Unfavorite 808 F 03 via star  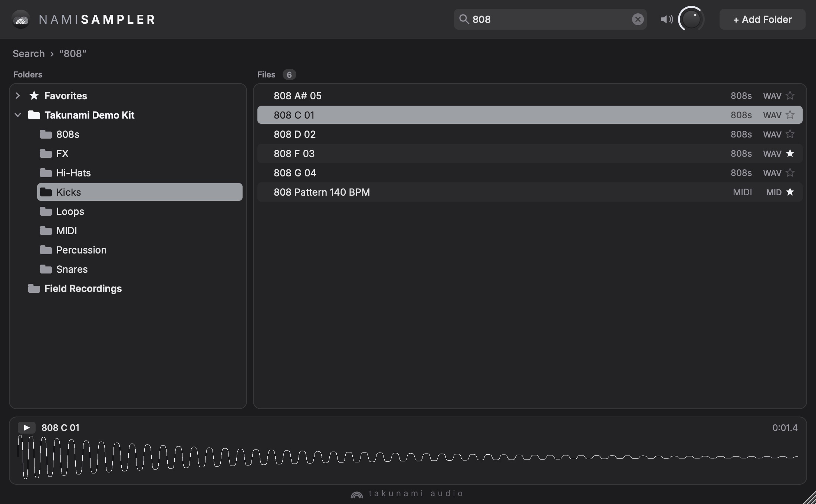coord(790,153)
